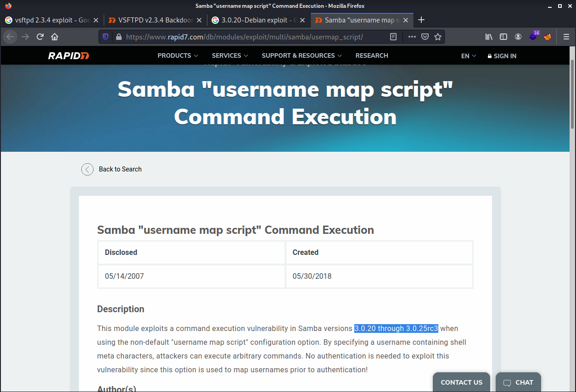Viewport: 576px width, 392px height.
Task: Open a new browser tab
Action: (x=421, y=20)
